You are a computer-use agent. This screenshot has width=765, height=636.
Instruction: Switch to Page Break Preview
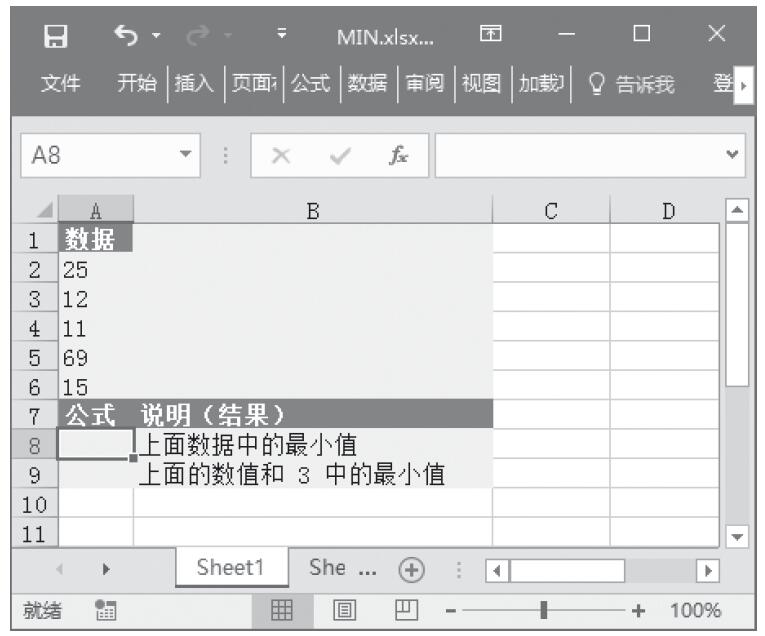[406, 610]
